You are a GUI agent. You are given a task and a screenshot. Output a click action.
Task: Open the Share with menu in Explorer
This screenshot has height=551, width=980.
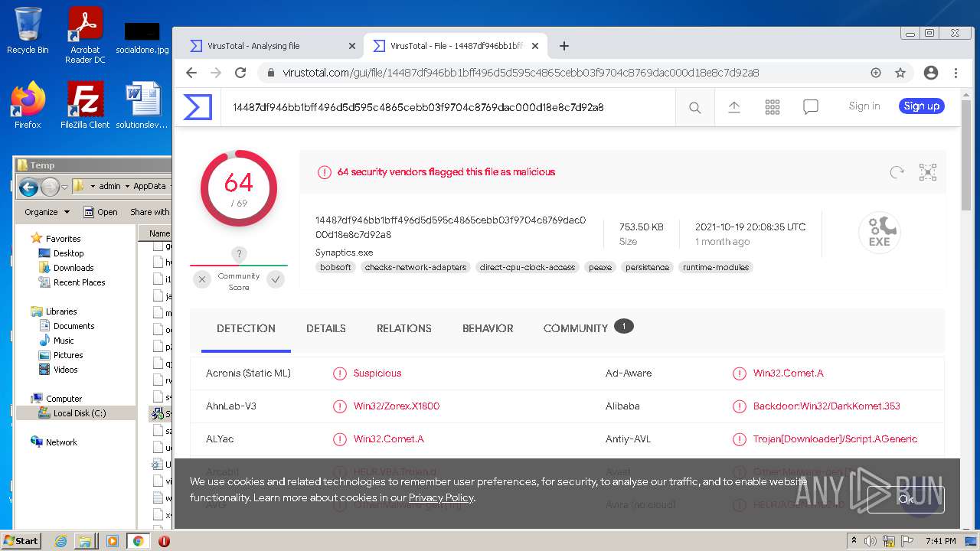point(150,212)
